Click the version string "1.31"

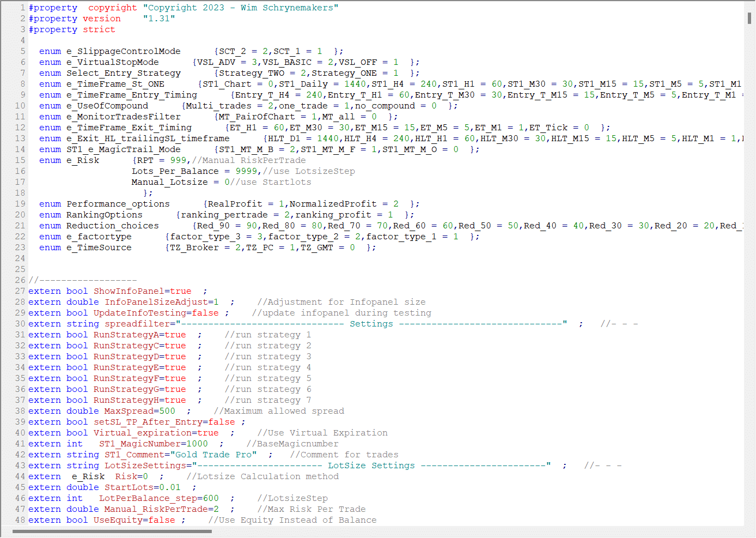click(x=158, y=19)
